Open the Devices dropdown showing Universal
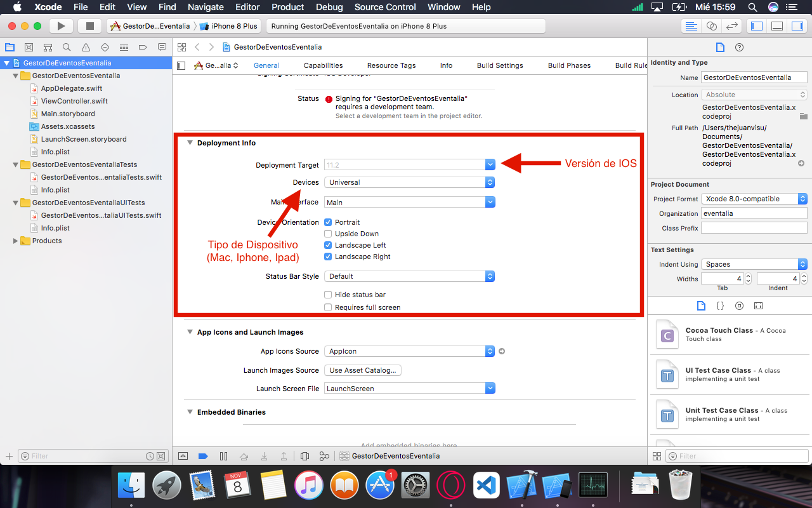This screenshot has height=508, width=812. pos(409,182)
